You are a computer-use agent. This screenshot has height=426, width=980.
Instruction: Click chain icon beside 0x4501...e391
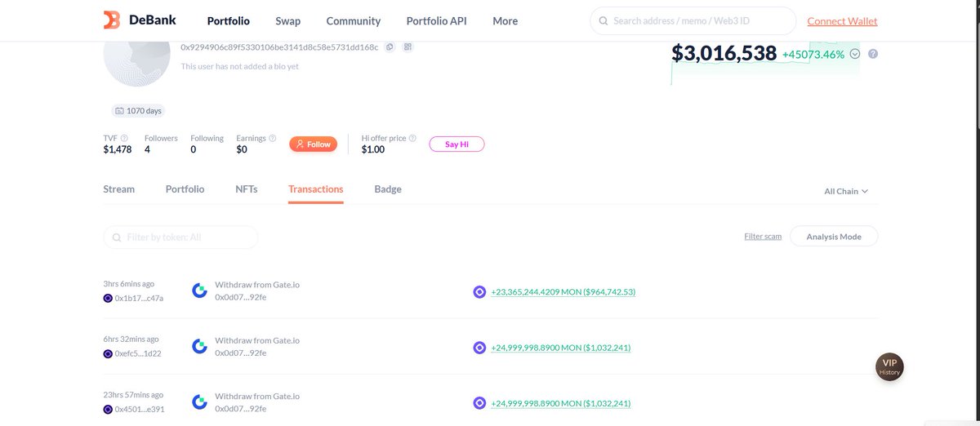[x=108, y=409]
